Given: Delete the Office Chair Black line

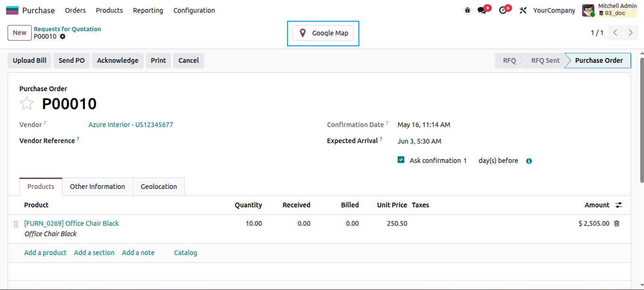Looking at the screenshot, I should click(x=617, y=223).
